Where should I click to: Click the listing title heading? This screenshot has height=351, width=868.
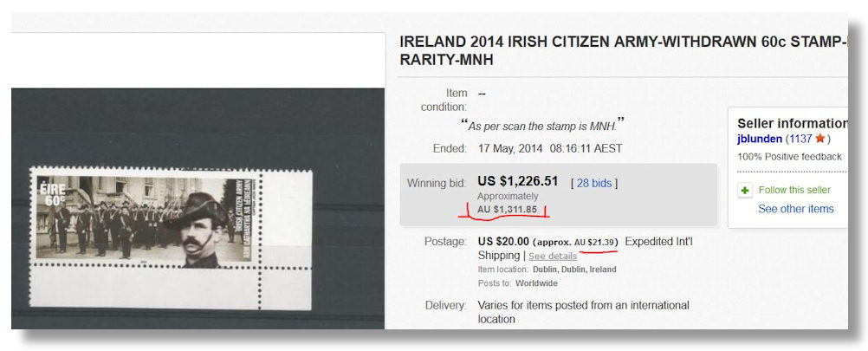tap(620, 50)
